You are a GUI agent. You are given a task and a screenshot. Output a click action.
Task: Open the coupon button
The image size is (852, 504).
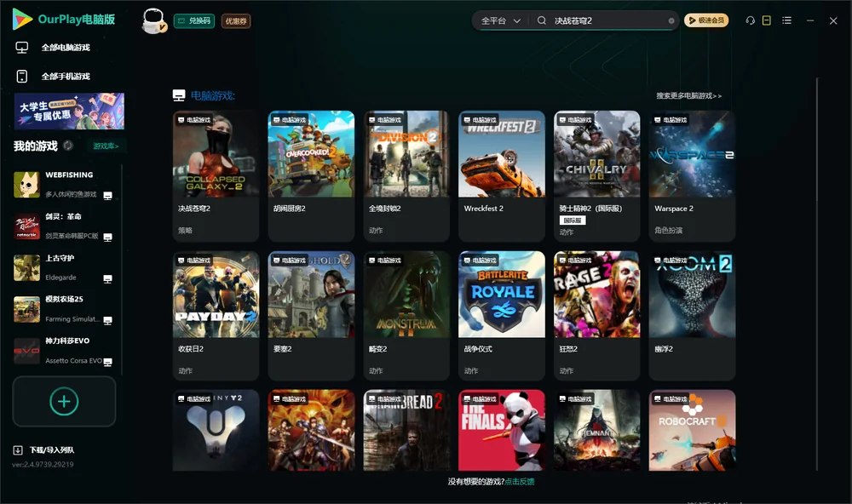(236, 20)
